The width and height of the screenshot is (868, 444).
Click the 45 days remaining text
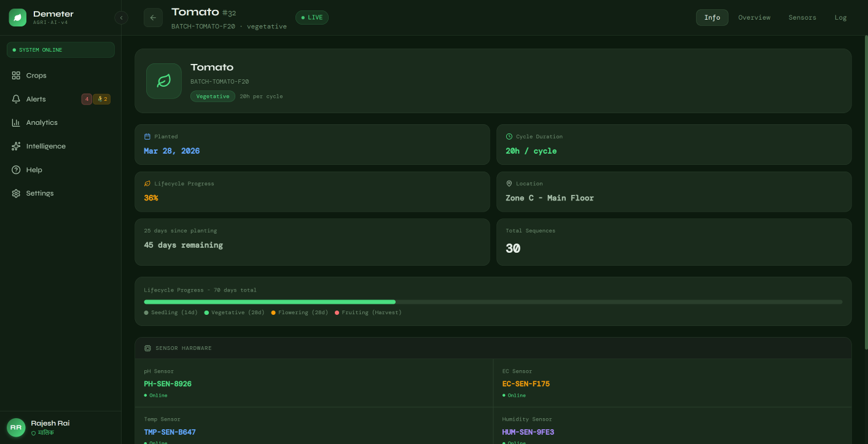pos(184,245)
